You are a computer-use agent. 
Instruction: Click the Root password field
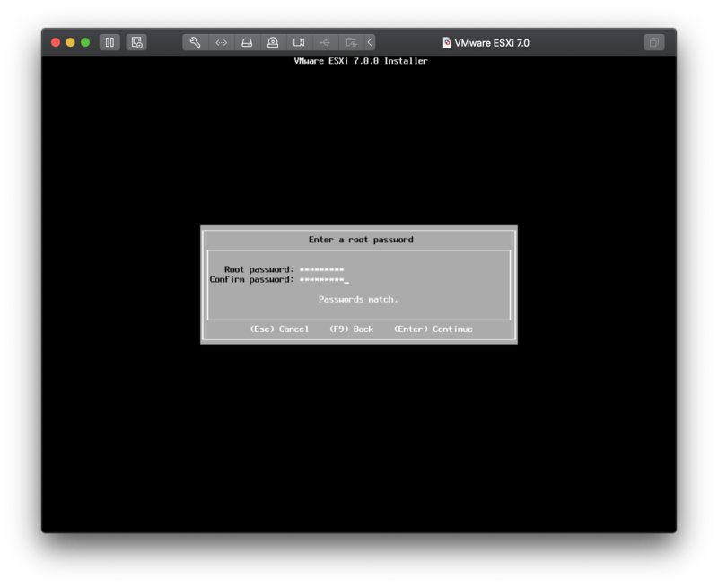321,269
